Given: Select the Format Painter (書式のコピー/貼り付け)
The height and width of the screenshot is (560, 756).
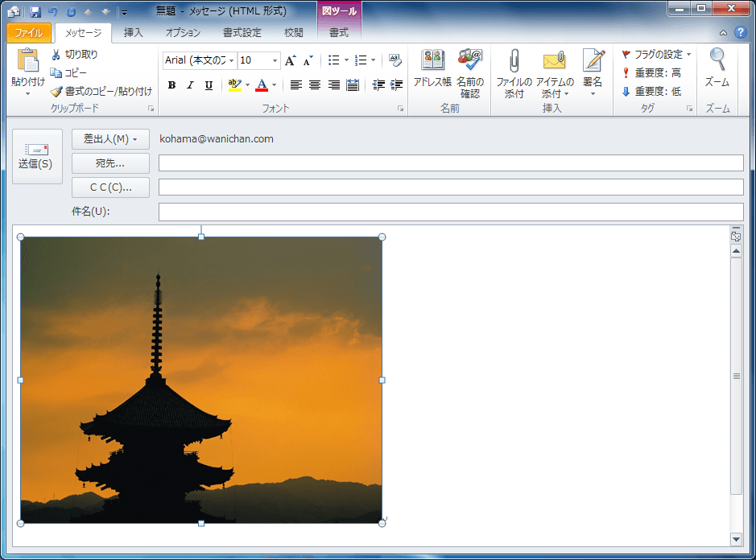Looking at the screenshot, I should (x=101, y=91).
